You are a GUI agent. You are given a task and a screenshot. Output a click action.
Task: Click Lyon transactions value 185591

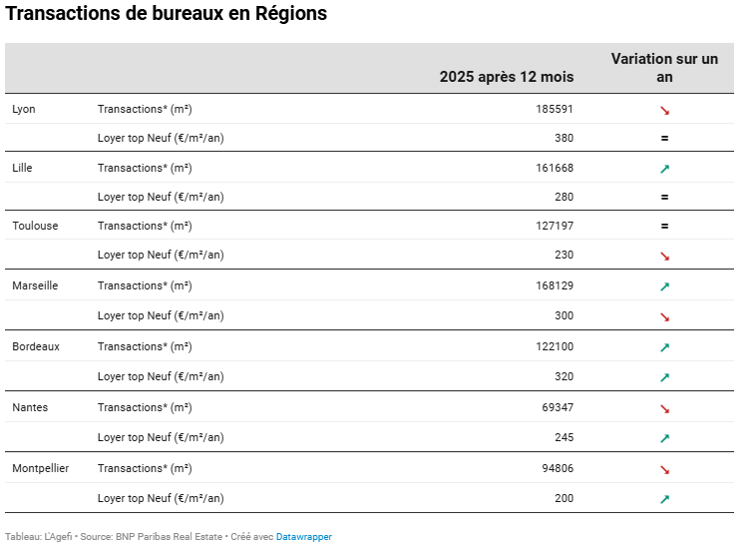tap(555, 109)
